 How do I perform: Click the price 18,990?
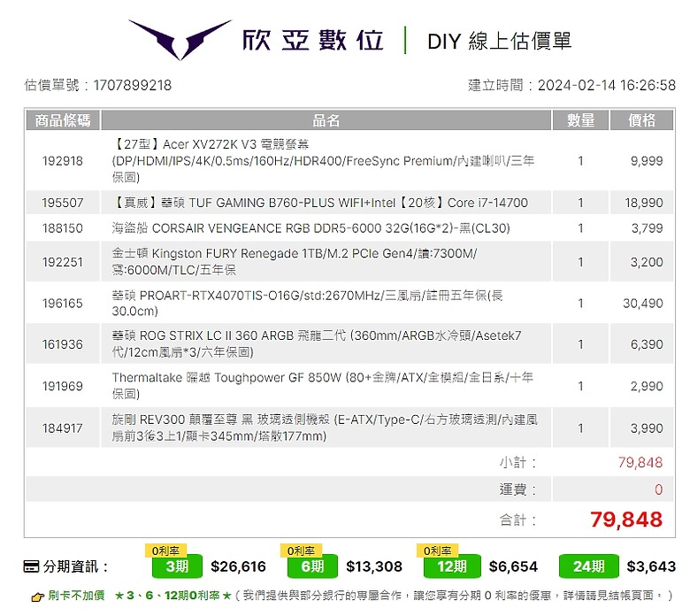[x=644, y=203]
